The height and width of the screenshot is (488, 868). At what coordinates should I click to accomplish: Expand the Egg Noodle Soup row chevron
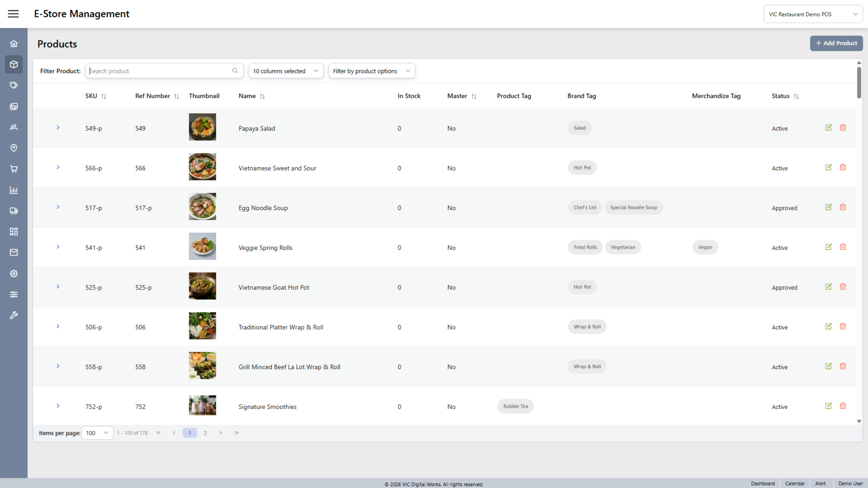point(58,207)
